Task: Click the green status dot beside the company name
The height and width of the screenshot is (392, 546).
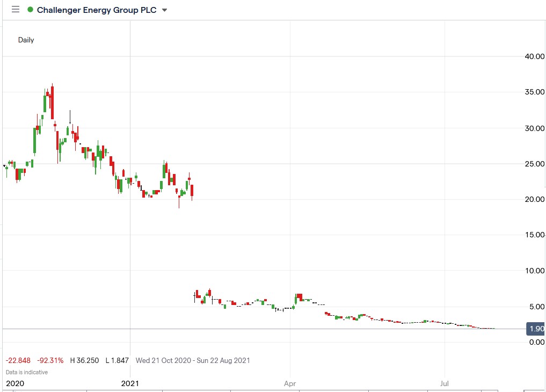Action: tap(31, 9)
